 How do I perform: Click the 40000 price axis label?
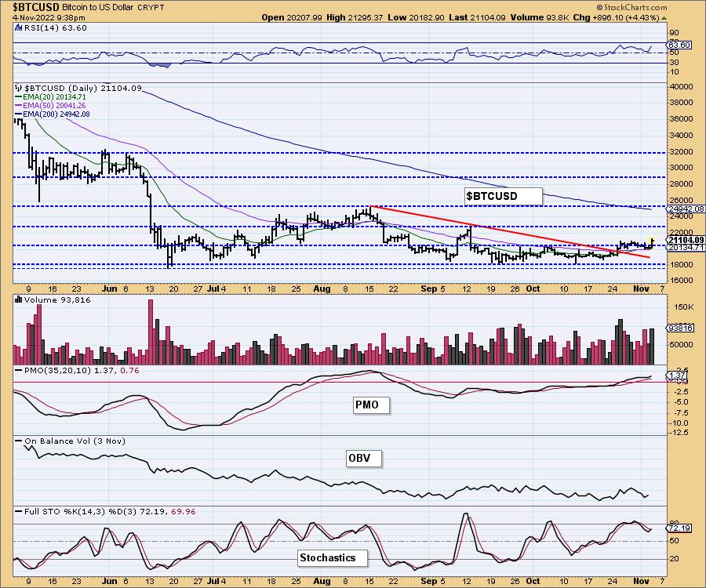[681, 86]
